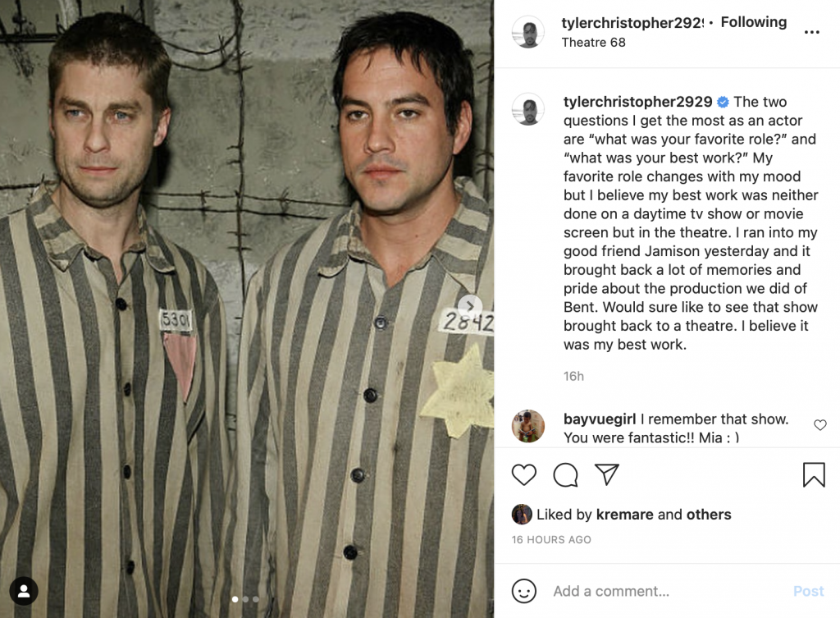Click bayvuegirl username in comment
This screenshot has height=618, width=840.
[x=600, y=419]
